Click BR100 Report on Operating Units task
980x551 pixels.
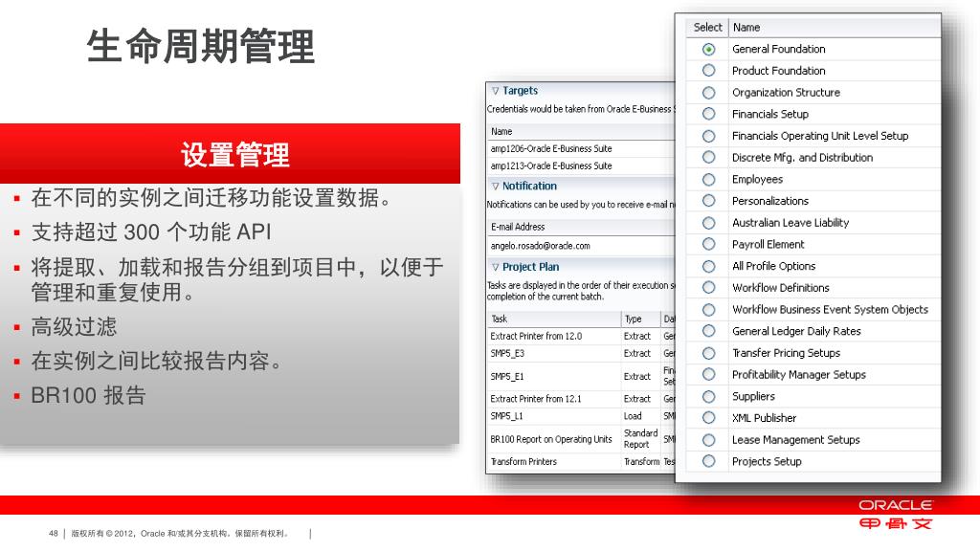tap(550, 439)
